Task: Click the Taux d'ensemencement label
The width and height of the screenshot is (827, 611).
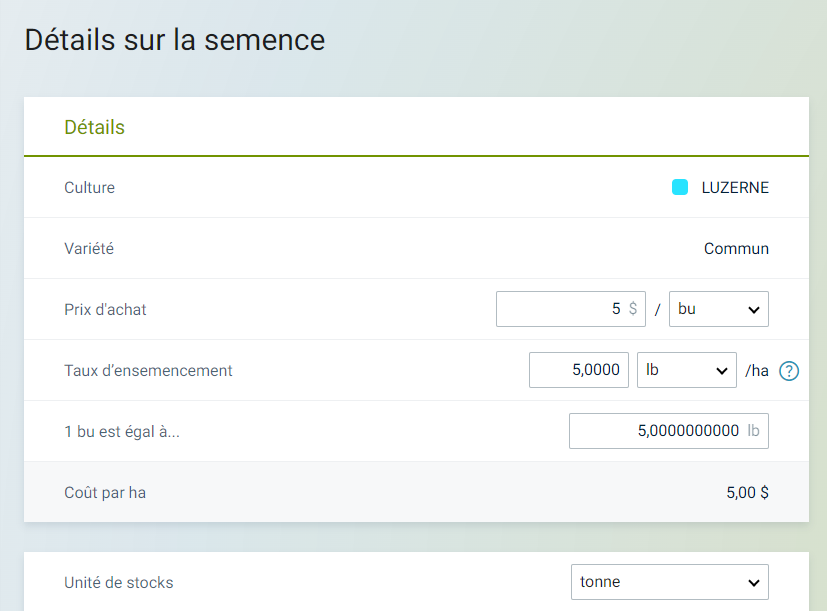Action: (x=148, y=370)
